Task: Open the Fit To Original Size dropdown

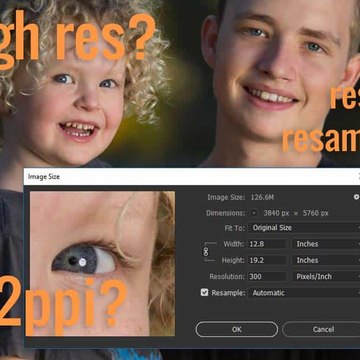Action: tap(304, 228)
